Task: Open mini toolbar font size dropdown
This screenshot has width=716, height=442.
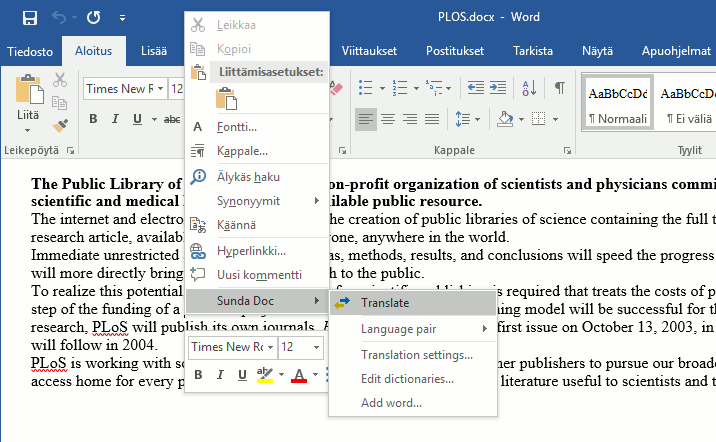Action: point(316,347)
